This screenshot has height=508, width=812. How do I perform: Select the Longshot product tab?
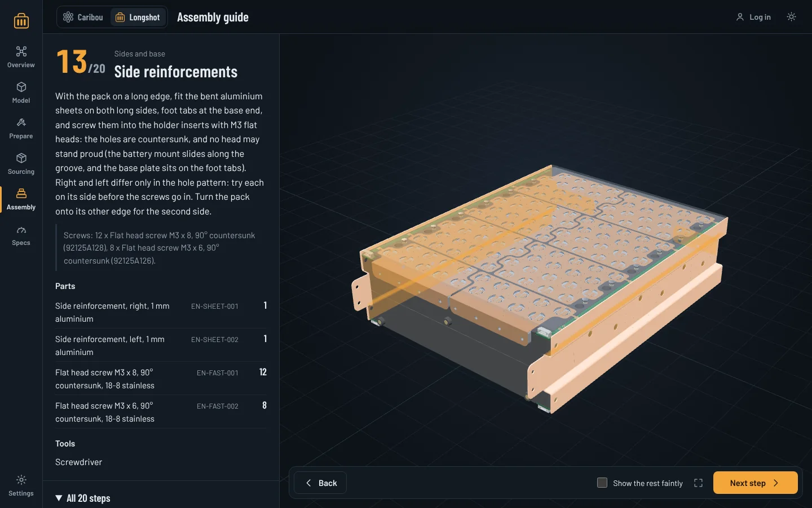coord(138,17)
